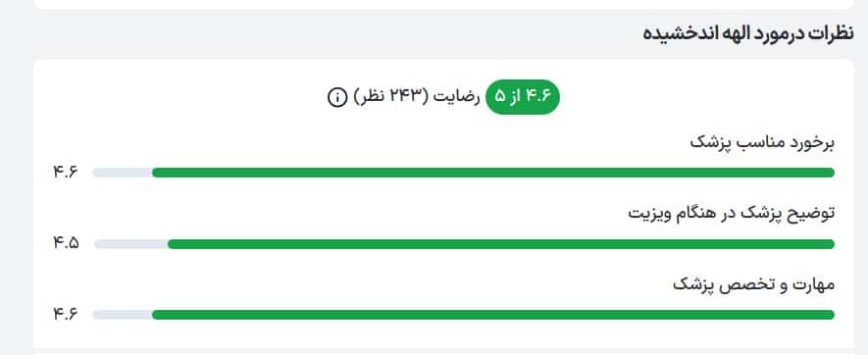The width and height of the screenshot is (868, 355).
Task: Click the green filled part of the برخورد مناسب bar
Action: (x=492, y=173)
